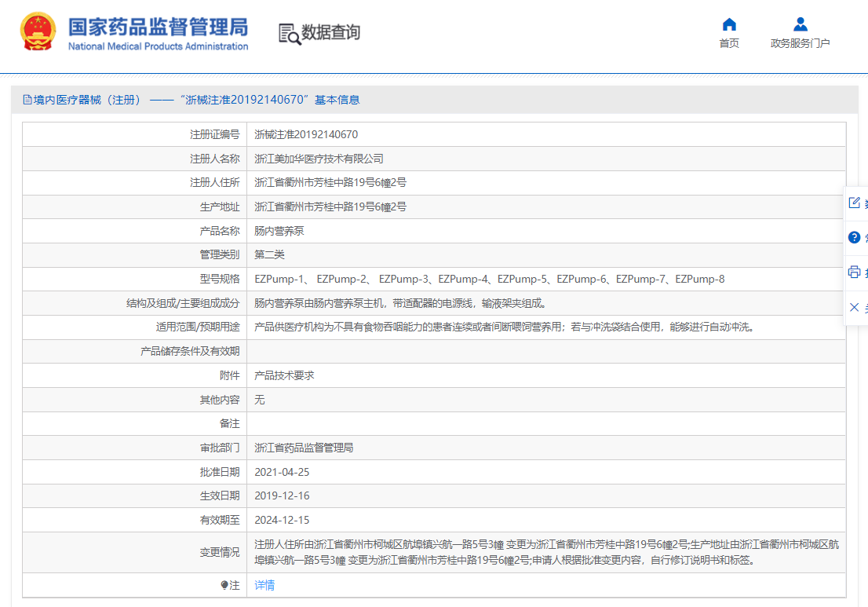The width and height of the screenshot is (868, 607).
Task: Click the 备注 row label
Action: [x=230, y=424]
